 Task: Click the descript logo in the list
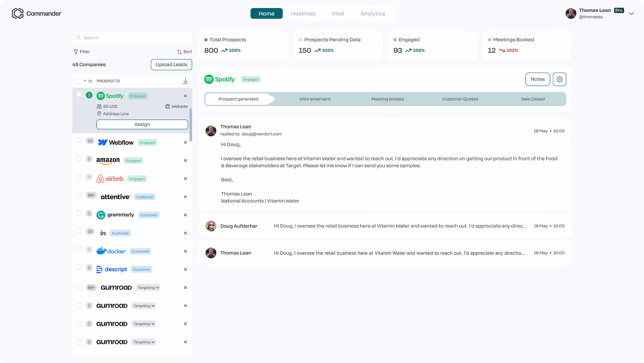tap(112, 269)
